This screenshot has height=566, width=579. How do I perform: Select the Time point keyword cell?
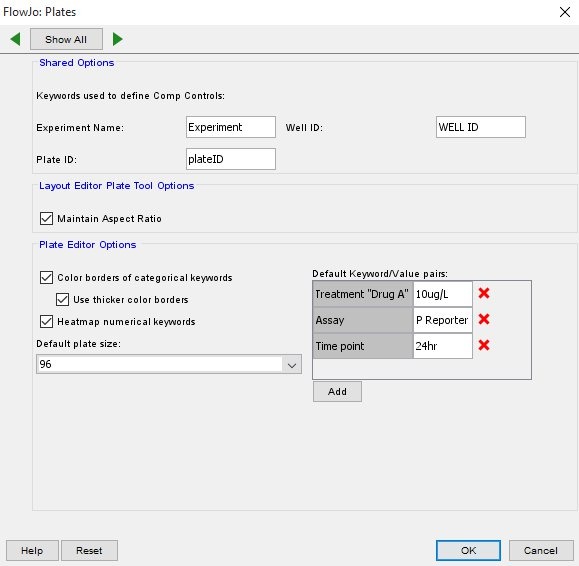(x=363, y=346)
